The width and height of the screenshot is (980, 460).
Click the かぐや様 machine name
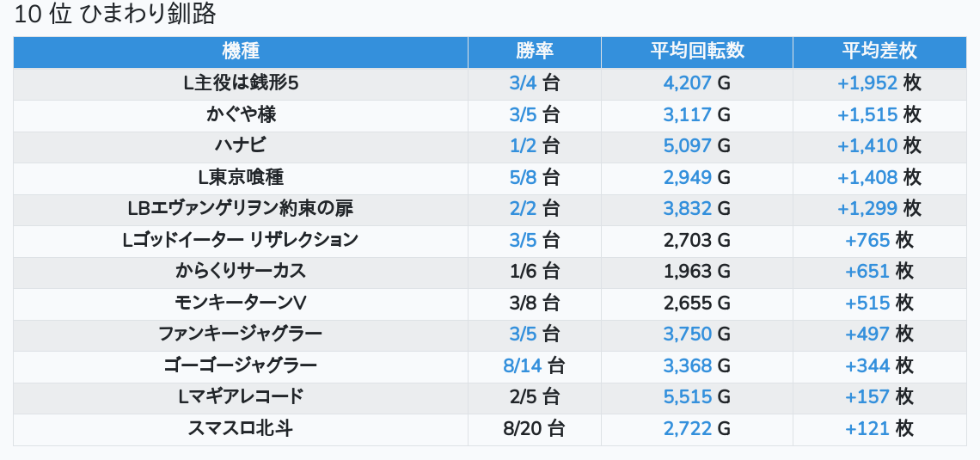click(x=241, y=114)
